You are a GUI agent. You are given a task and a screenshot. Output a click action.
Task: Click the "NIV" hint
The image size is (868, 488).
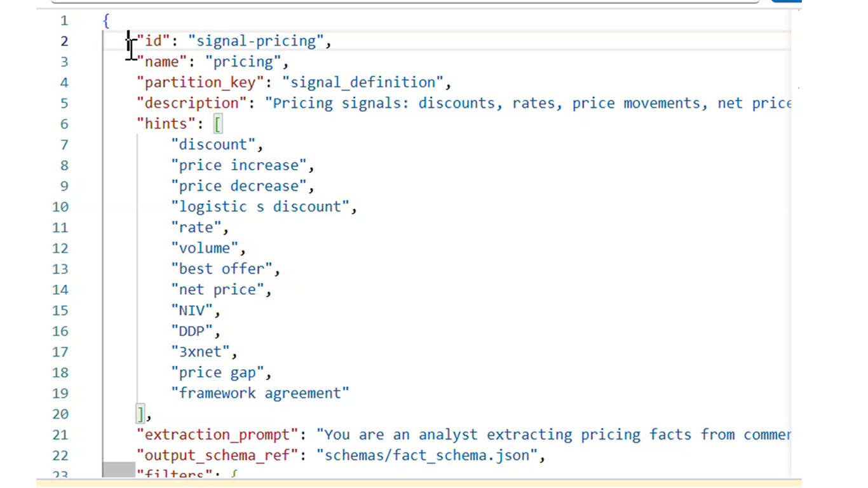pyautogui.click(x=192, y=311)
